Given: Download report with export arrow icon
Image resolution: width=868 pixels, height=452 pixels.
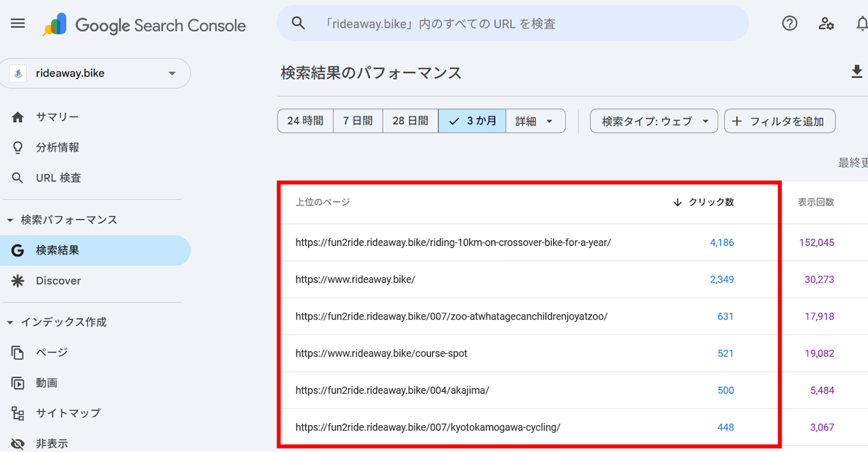Looking at the screenshot, I should pyautogui.click(x=857, y=72).
